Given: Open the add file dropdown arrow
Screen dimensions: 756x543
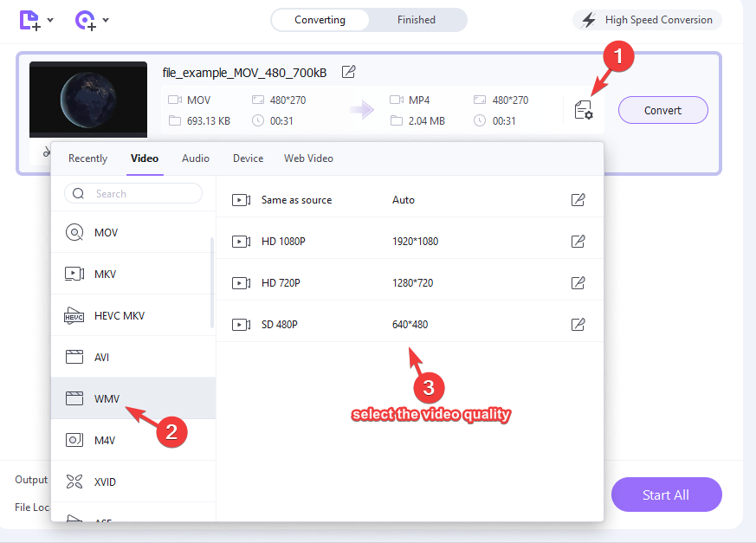Looking at the screenshot, I should point(49,19).
